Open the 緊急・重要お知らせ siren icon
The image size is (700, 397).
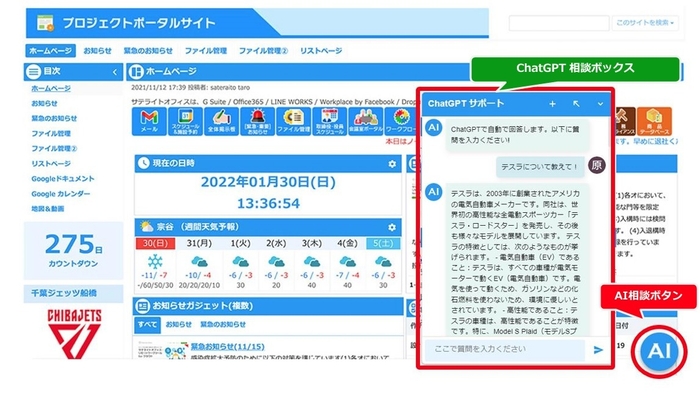pyautogui.click(x=258, y=121)
